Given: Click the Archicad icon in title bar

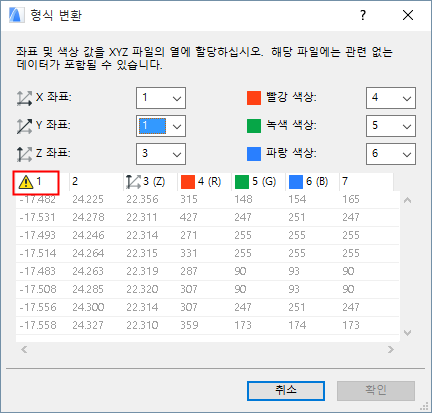Looking at the screenshot, I should tap(16, 15).
